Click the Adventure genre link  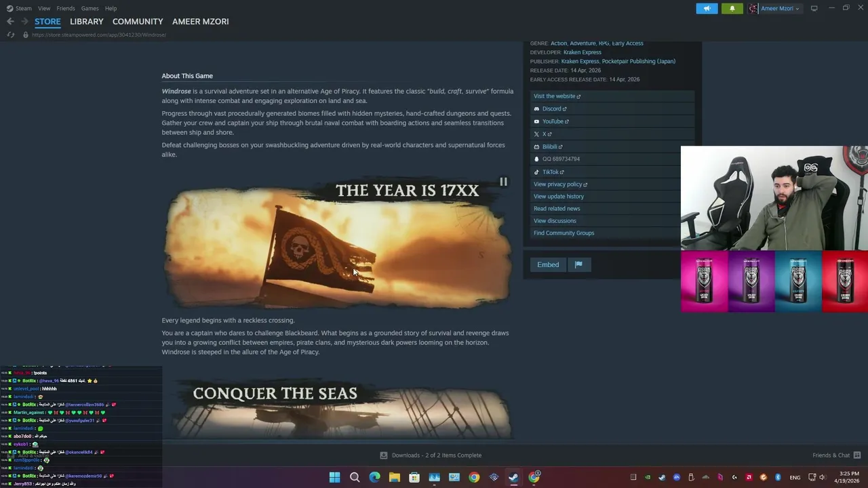[583, 43]
